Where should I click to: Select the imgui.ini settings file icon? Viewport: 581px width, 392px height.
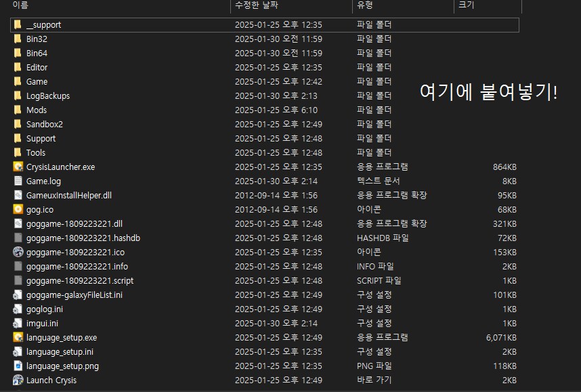(x=18, y=323)
